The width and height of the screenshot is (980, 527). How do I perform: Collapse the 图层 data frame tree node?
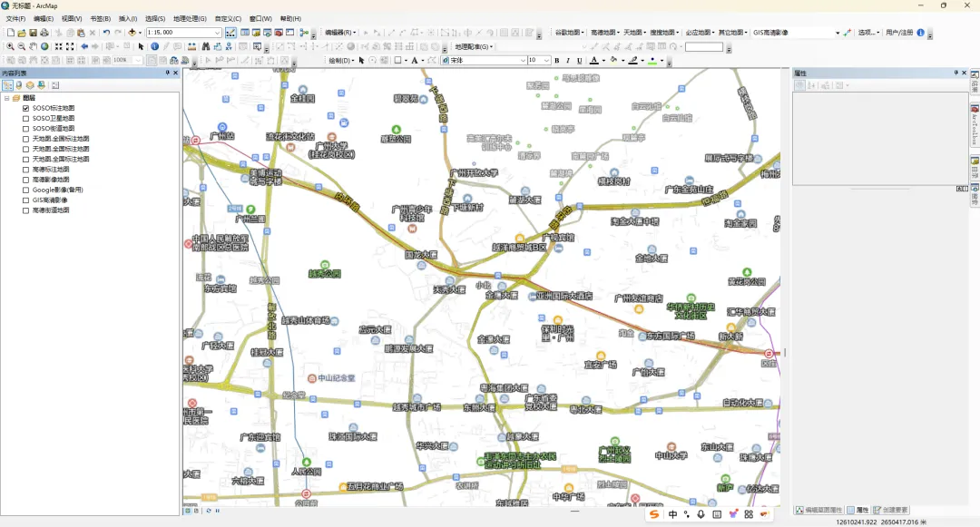pos(7,98)
